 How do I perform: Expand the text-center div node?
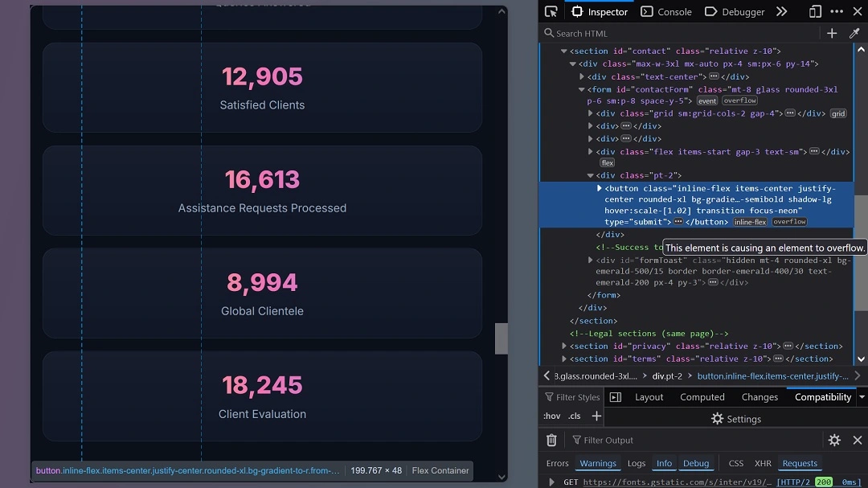click(x=582, y=76)
